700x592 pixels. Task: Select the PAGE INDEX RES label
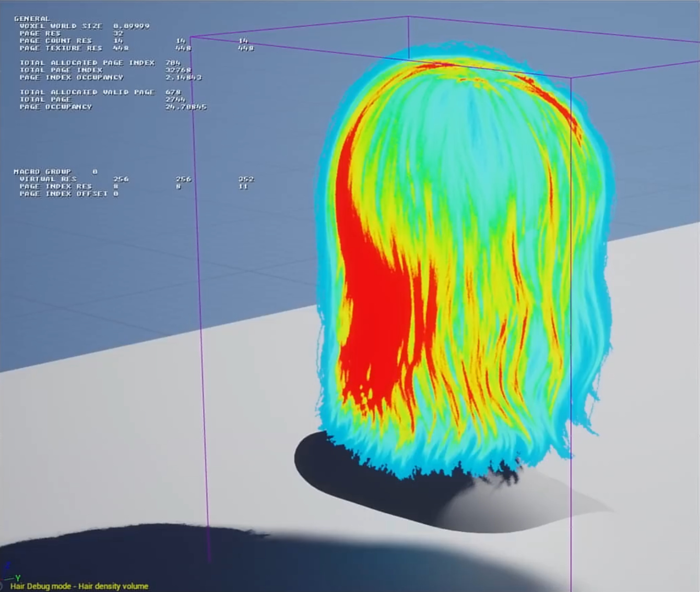coord(55,186)
